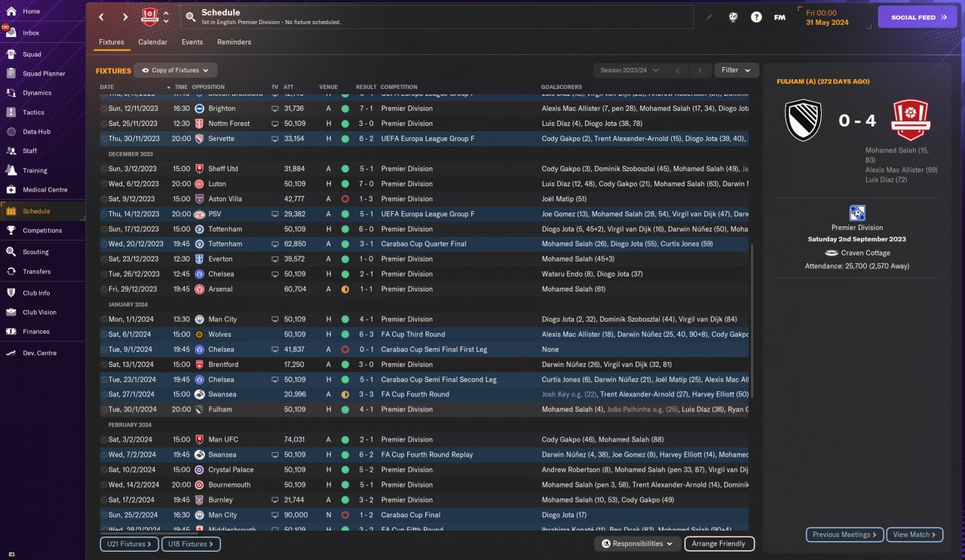Open the Filter dropdown
The width and height of the screenshot is (965, 560).
tap(736, 70)
